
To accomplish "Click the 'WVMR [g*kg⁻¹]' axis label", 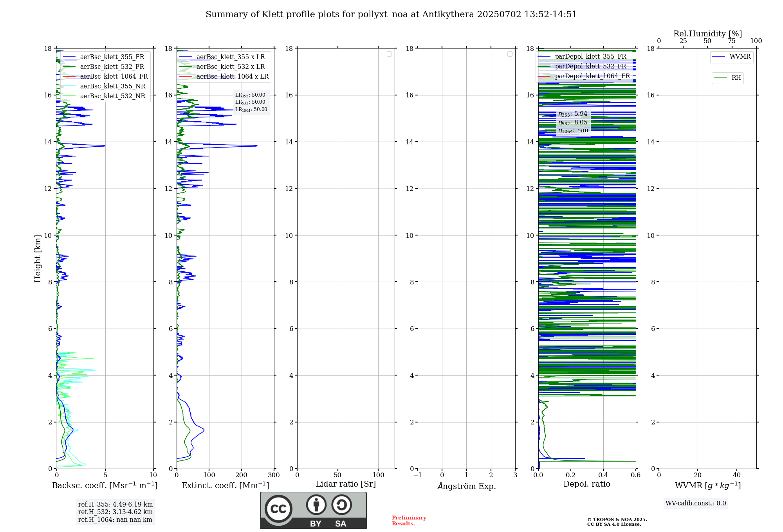I will click(x=708, y=485).
